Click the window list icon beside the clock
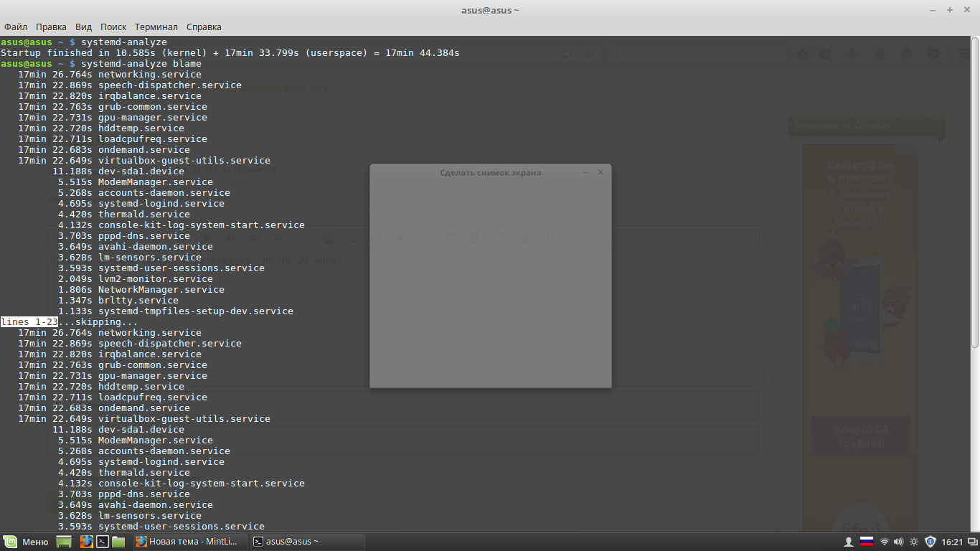The image size is (980, 551). coord(971,542)
